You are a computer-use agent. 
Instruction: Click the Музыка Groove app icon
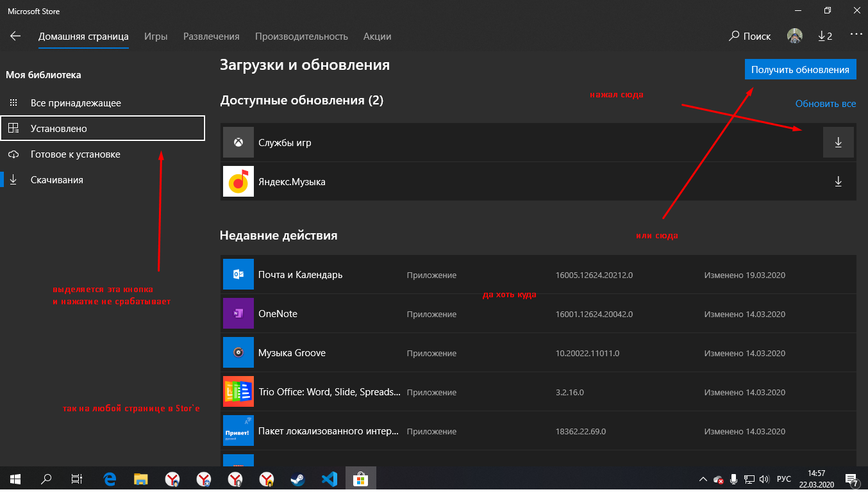pos(238,353)
